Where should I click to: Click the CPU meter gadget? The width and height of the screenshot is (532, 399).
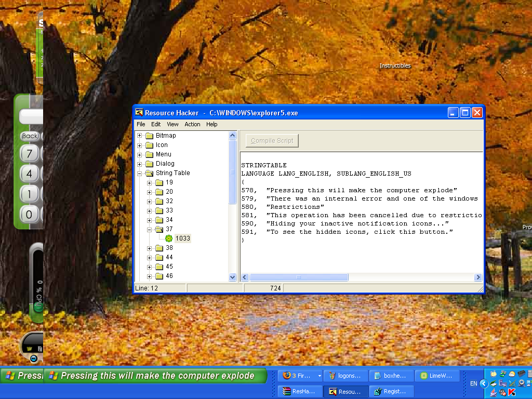pyautogui.click(x=37, y=282)
